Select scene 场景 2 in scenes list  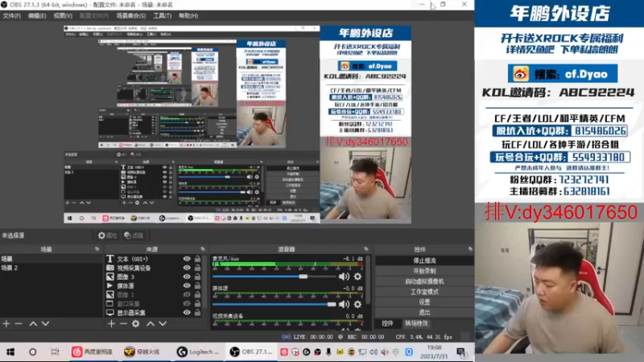pyautogui.click(x=51, y=268)
